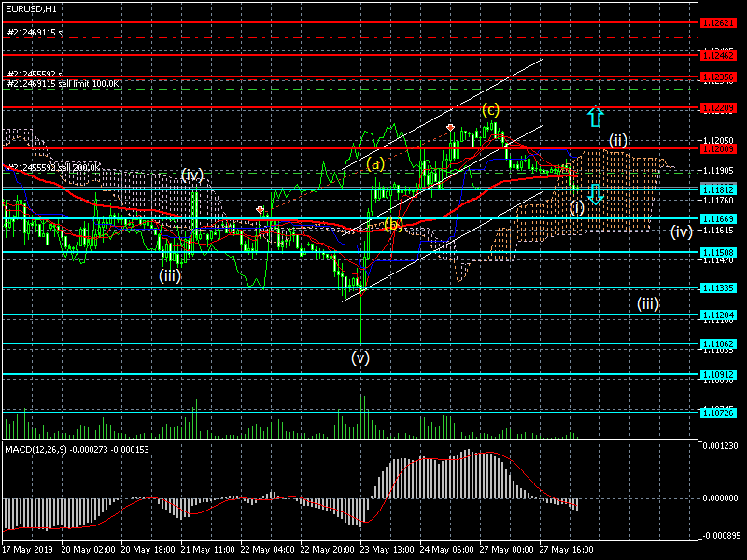Click the cyan down arrow near 1.11812

(x=595, y=194)
